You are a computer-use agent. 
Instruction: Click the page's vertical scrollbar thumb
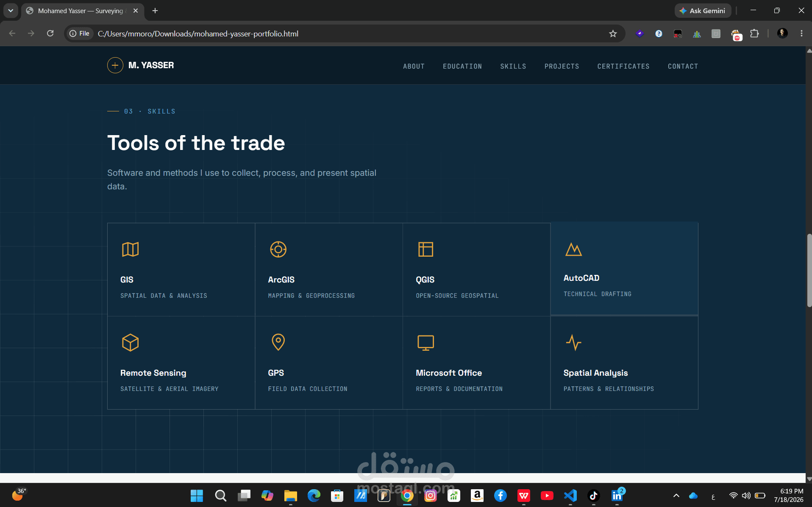pyautogui.click(x=809, y=270)
